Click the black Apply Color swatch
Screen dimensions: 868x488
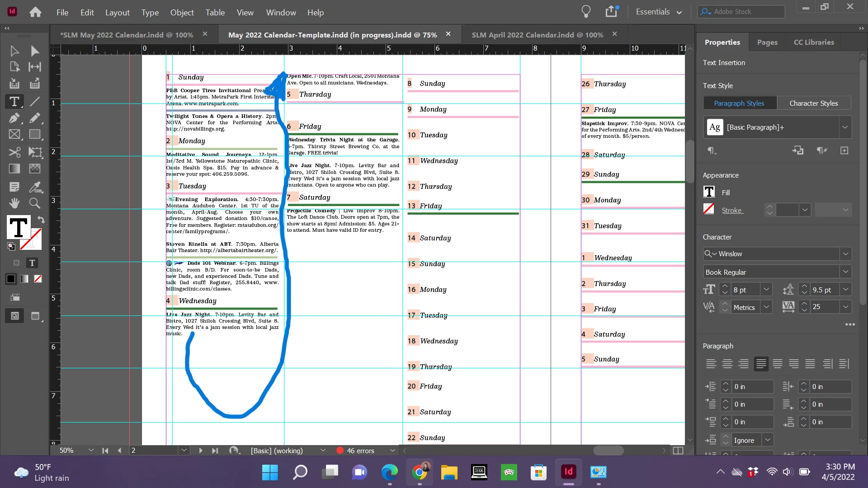point(11,279)
